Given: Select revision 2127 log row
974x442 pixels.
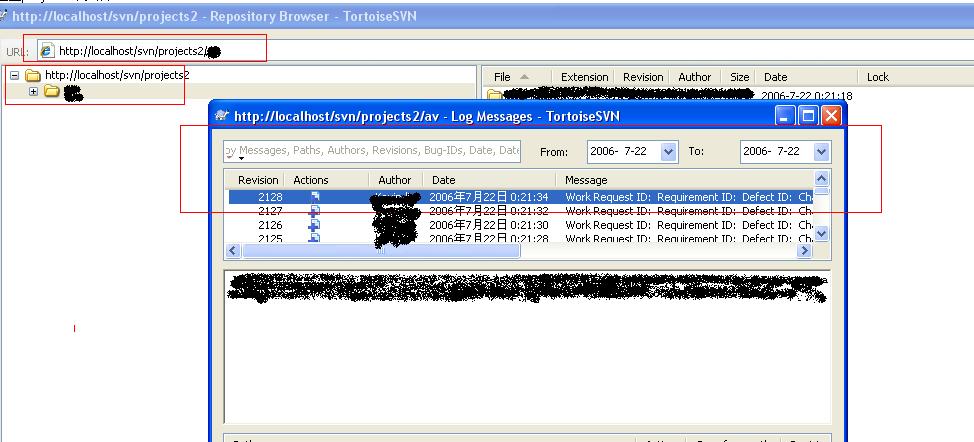Looking at the screenshot, I should click(x=521, y=211).
